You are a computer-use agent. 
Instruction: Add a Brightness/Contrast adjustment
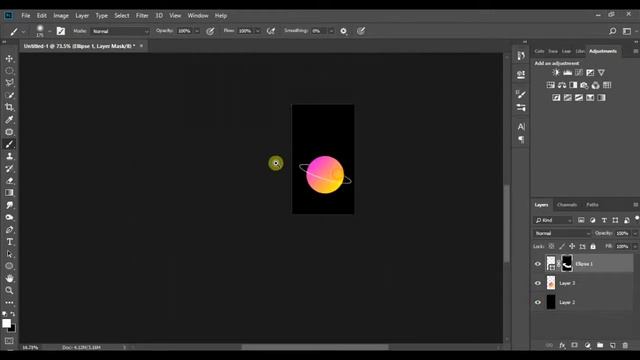(x=556, y=73)
